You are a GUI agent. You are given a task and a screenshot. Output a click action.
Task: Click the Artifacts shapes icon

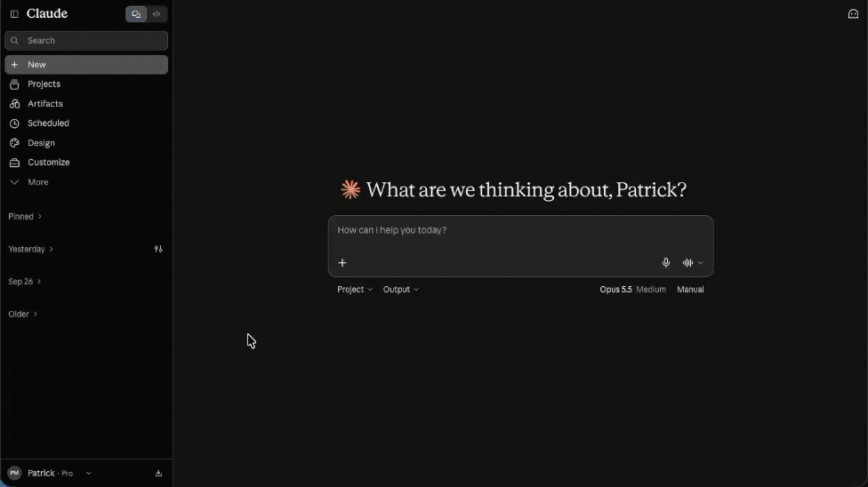coord(14,103)
